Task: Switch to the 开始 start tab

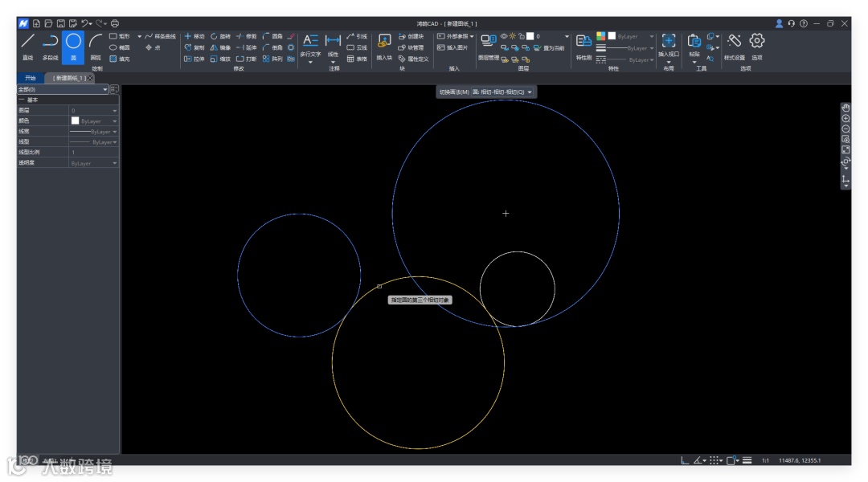Action: 30,78
